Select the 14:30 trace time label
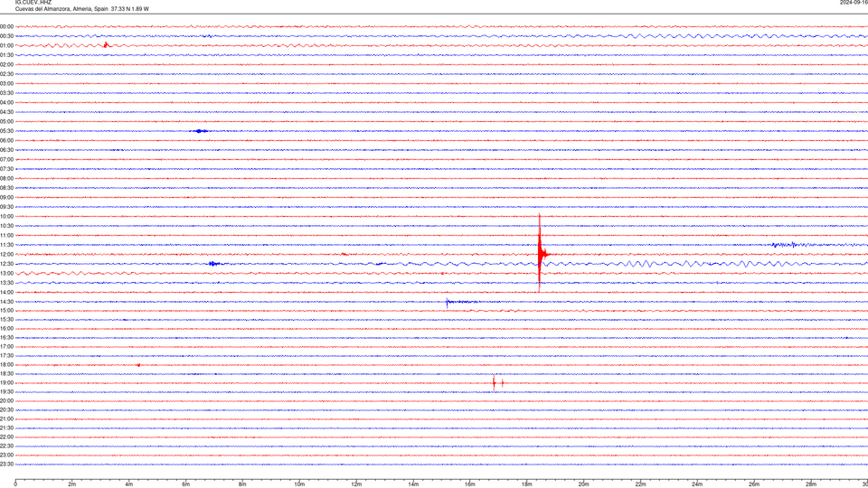The height and width of the screenshot is (488, 868). [6, 302]
